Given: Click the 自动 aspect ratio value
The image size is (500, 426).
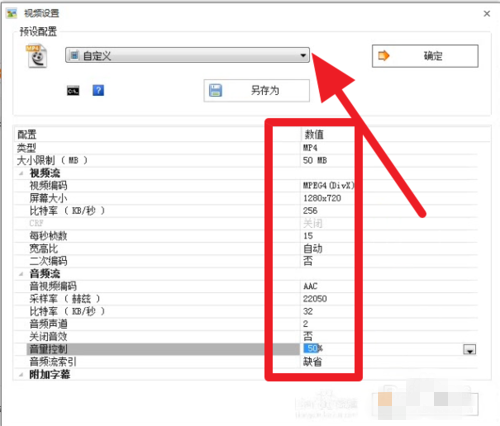Looking at the screenshot, I should pyautogui.click(x=313, y=248).
